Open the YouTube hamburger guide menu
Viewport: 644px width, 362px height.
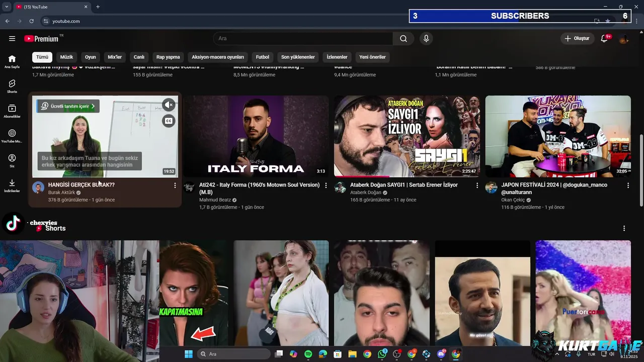pos(12,39)
